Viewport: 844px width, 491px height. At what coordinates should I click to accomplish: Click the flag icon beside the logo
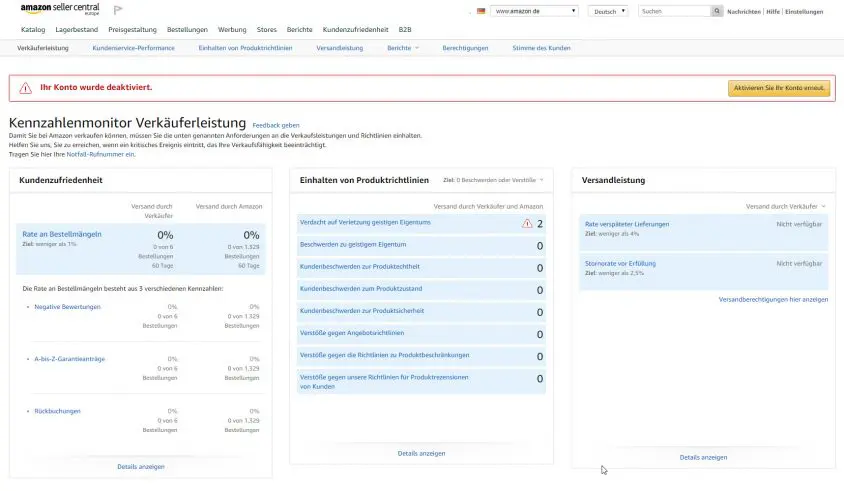pyautogui.click(x=118, y=10)
